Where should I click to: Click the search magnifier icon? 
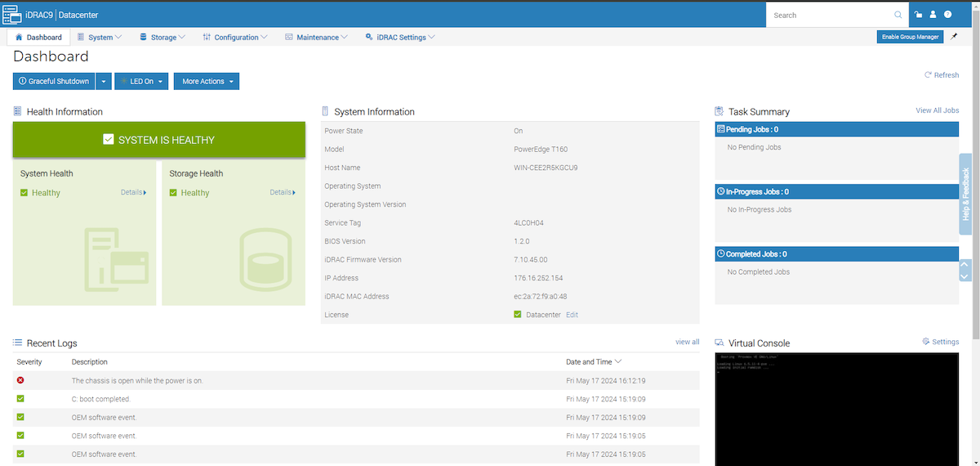tap(898, 15)
